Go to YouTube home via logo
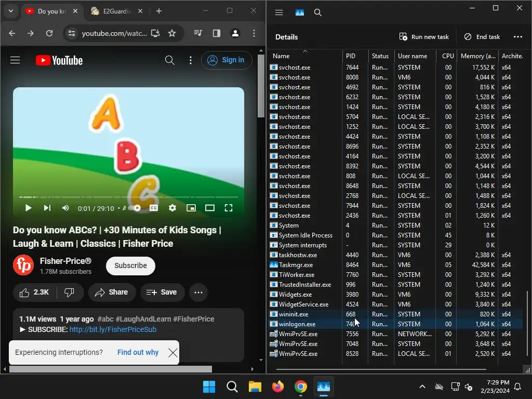The height and width of the screenshot is (399, 532). point(59,60)
